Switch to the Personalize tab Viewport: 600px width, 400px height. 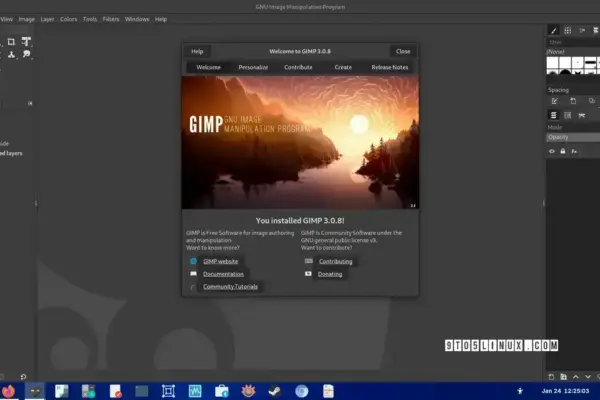pos(253,67)
